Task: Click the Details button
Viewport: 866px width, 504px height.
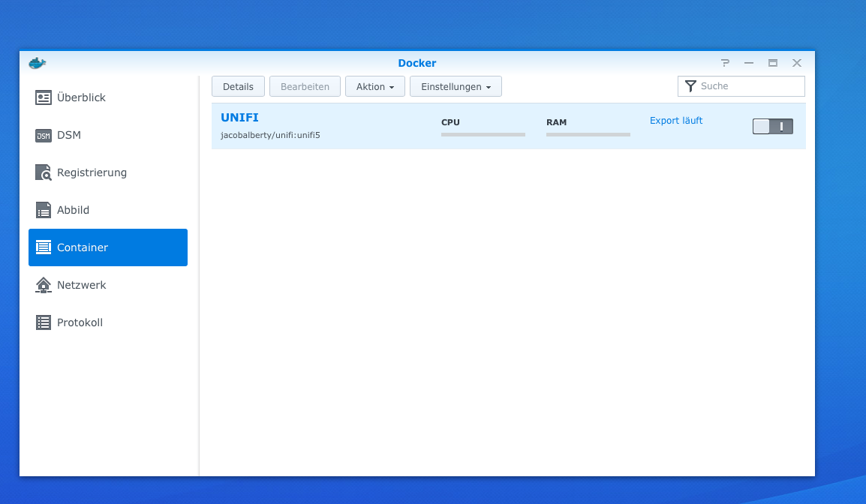Action: click(238, 87)
